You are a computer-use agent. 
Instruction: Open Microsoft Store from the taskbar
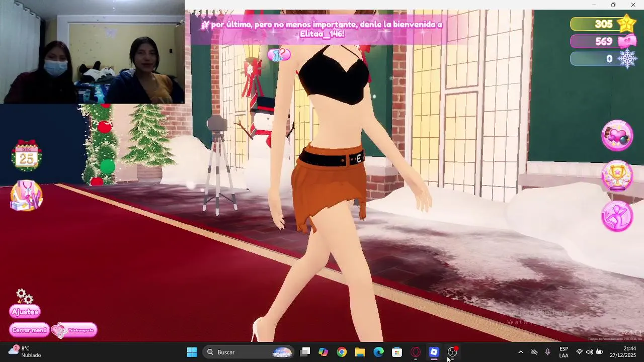point(397,352)
